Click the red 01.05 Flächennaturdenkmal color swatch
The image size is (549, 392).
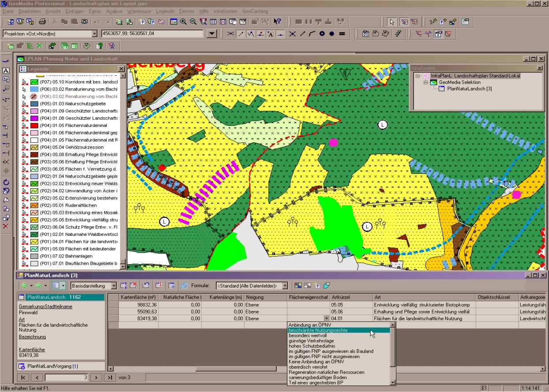click(x=34, y=126)
